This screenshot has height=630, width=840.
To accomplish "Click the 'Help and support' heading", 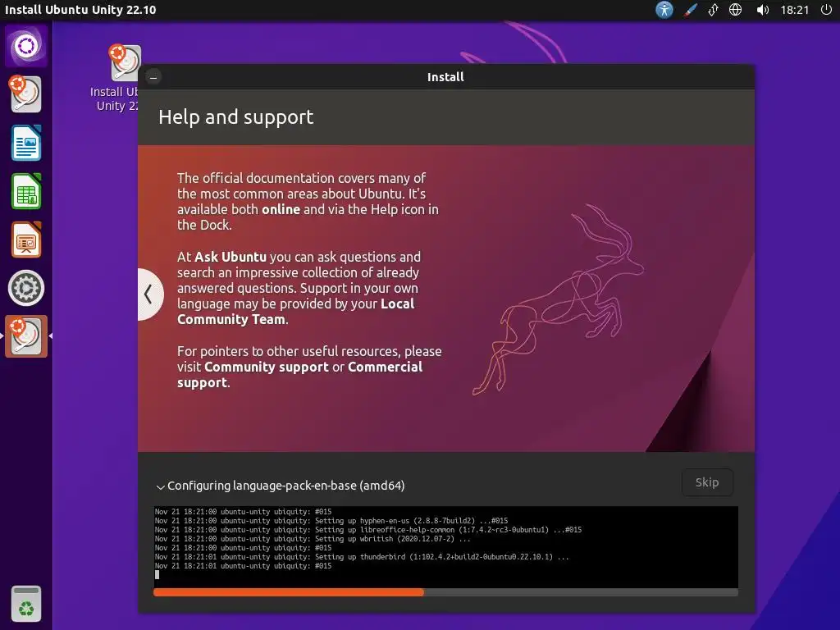I will (x=235, y=117).
